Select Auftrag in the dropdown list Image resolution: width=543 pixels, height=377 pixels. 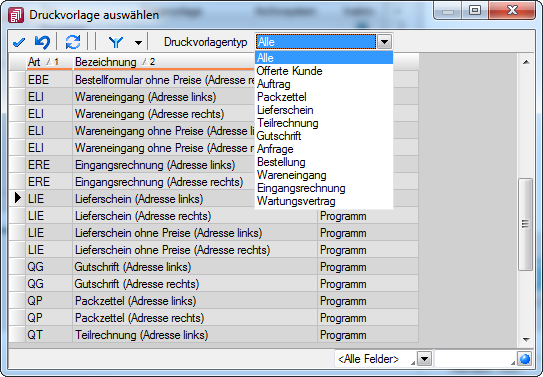tap(324, 84)
